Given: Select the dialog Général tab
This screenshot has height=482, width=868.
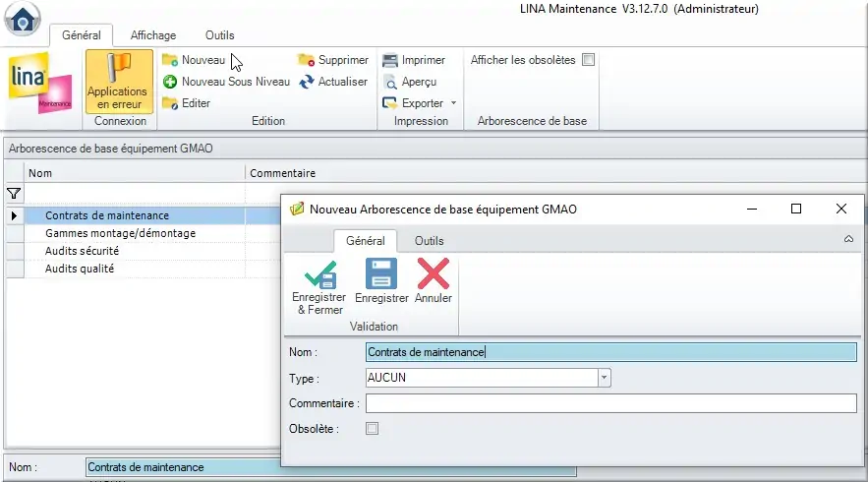Looking at the screenshot, I should (366, 241).
